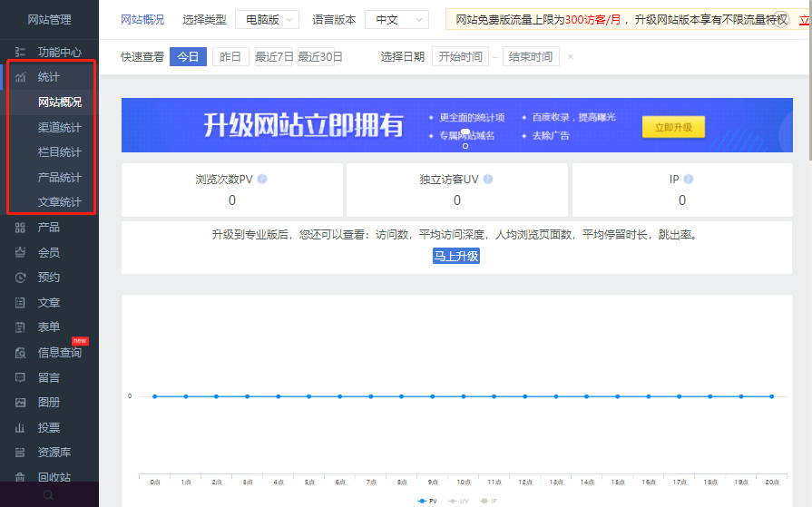This screenshot has width=812, height=507.
Task: Close the traffic limit notice
Action: click(781, 20)
